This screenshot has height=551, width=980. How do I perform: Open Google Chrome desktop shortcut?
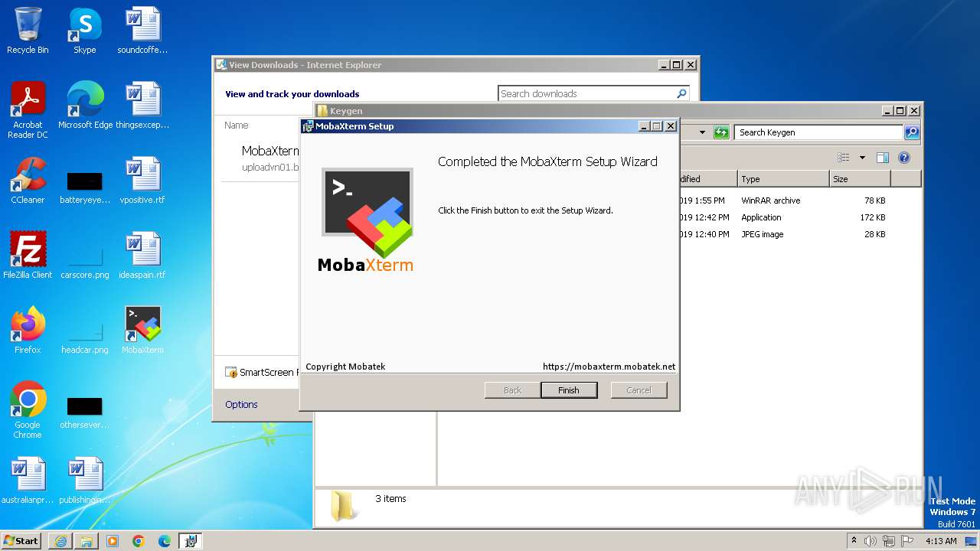pyautogui.click(x=28, y=409)
